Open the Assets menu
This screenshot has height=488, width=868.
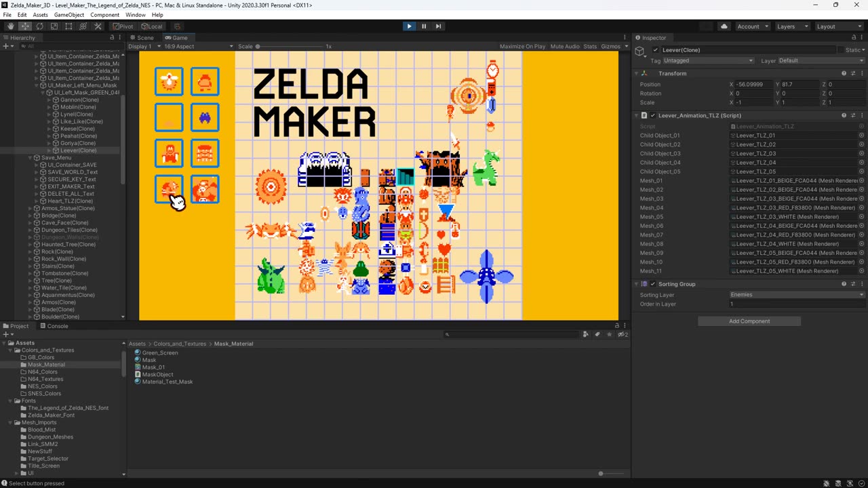click(x=41, y=15)
